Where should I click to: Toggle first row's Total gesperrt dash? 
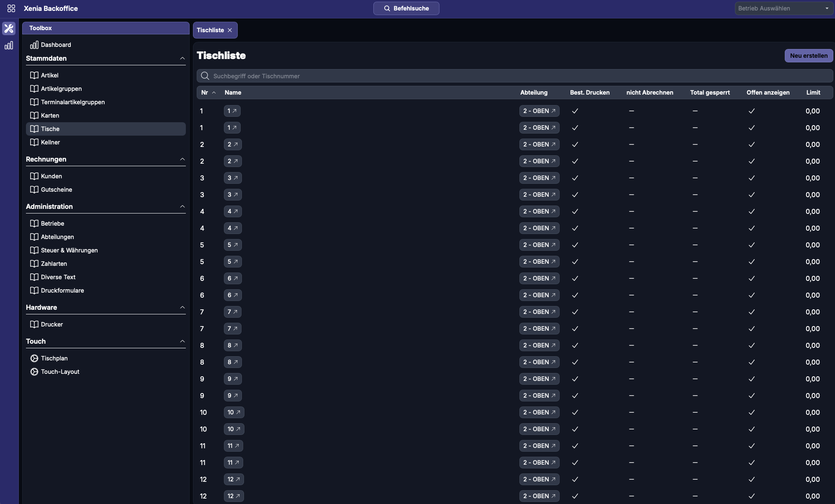pyautogui.click(x=695, y=111)
